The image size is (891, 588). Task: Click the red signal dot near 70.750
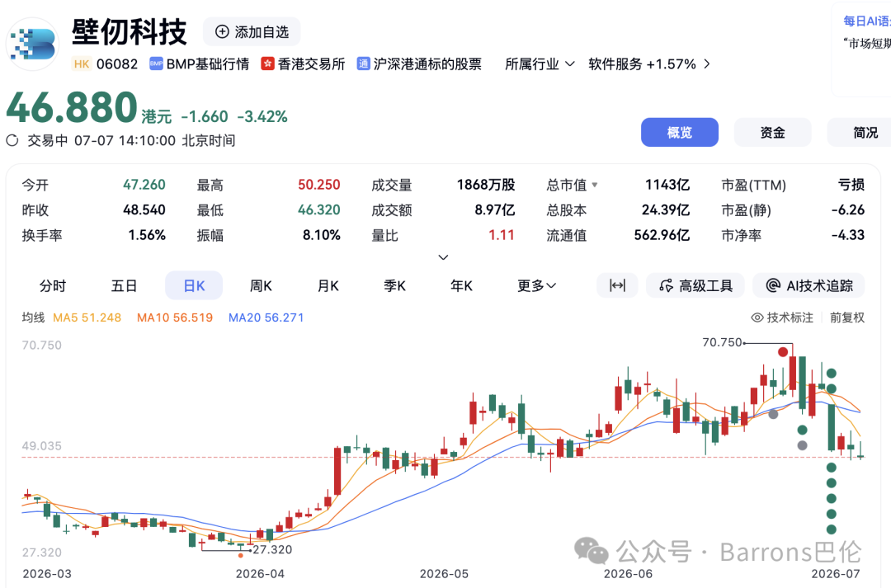click(783, 352)
